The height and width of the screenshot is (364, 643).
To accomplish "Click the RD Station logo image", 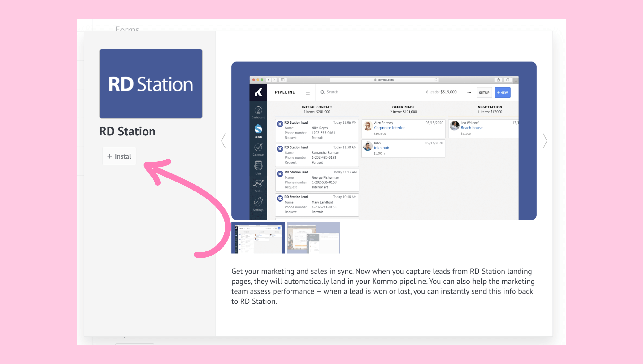I will (x=151, y=83).
